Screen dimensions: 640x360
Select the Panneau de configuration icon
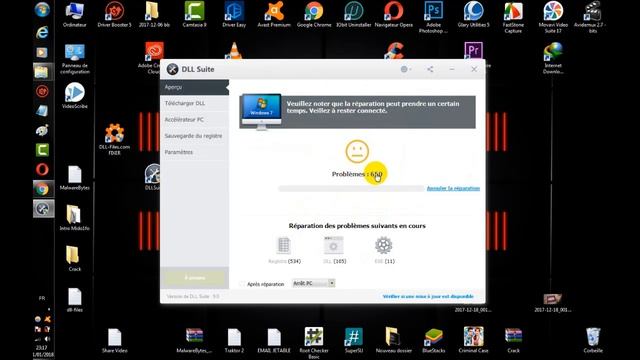[75, 58]
